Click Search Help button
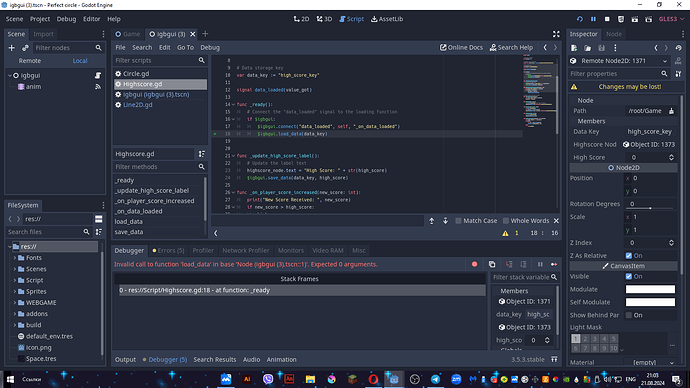 pyautogui.click(x=511, y=48)
